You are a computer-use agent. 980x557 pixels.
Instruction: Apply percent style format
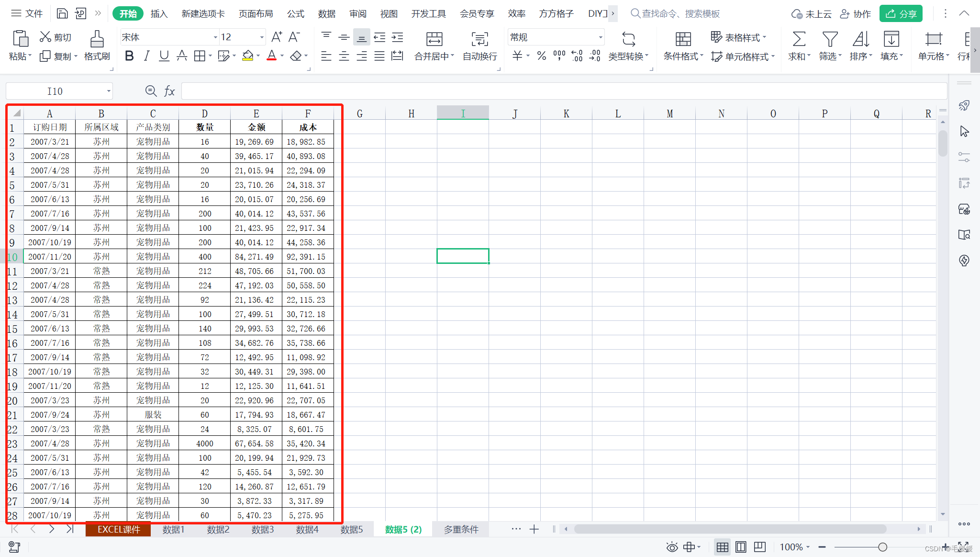[x=541, y=56]
